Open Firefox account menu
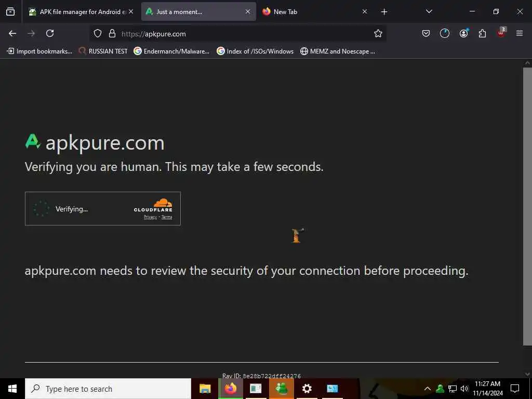This screenshot has height=399, width=532. click(x=463, y=33)
